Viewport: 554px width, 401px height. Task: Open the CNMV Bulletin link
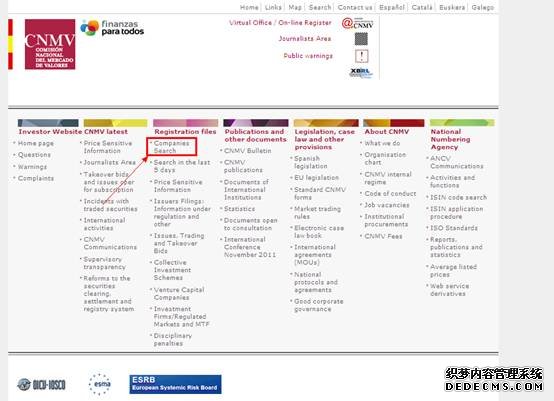pos(248,151)
